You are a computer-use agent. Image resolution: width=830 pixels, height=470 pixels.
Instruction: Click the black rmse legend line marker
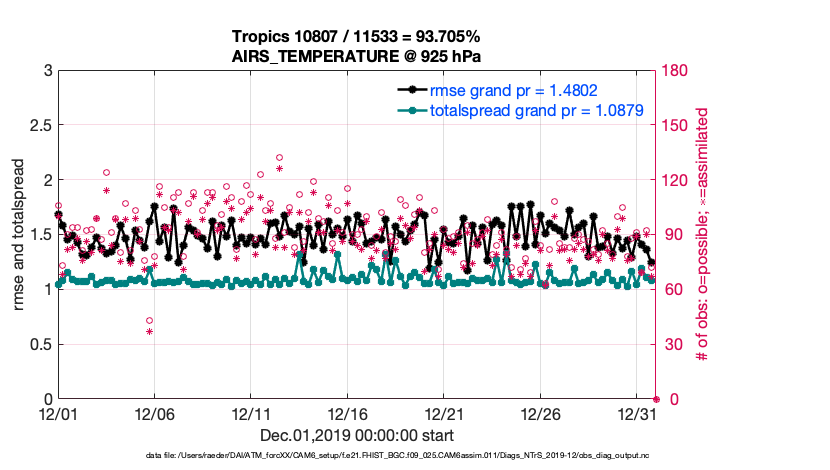click(x=409, y=89)
